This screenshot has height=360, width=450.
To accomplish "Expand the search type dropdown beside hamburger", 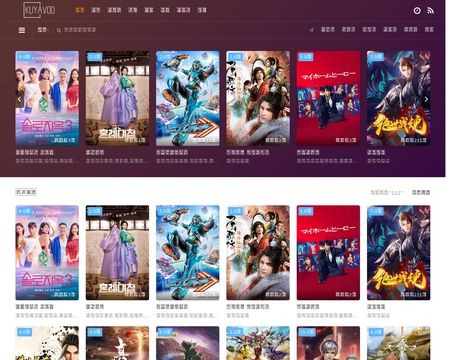I will click(x=43, y=30).
